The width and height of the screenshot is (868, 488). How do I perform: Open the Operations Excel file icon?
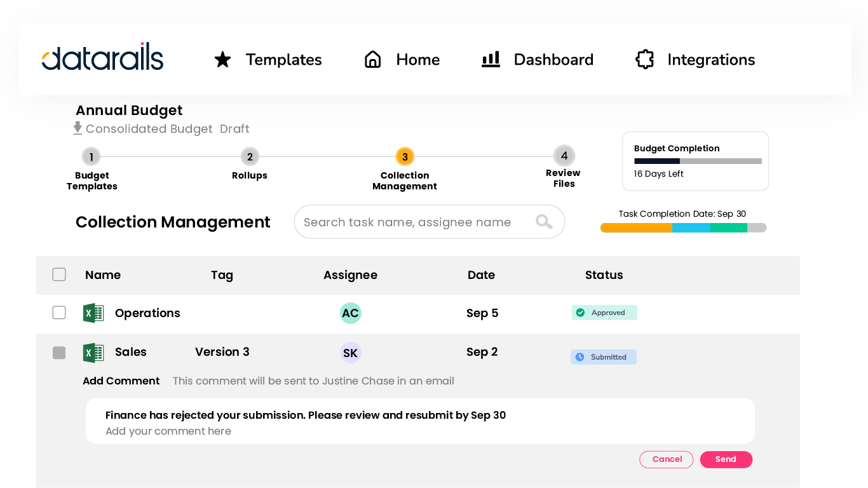(93, 313)
